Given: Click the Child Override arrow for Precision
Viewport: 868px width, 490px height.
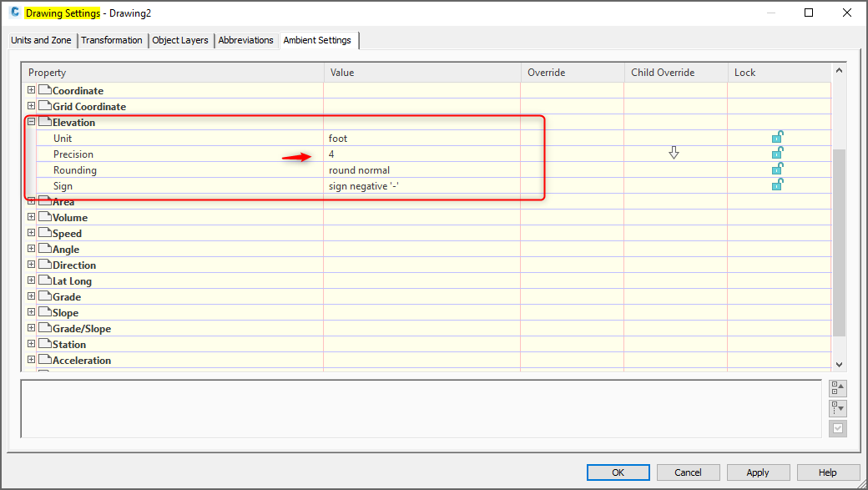Looking at the screenshot, I should point(674,154).
